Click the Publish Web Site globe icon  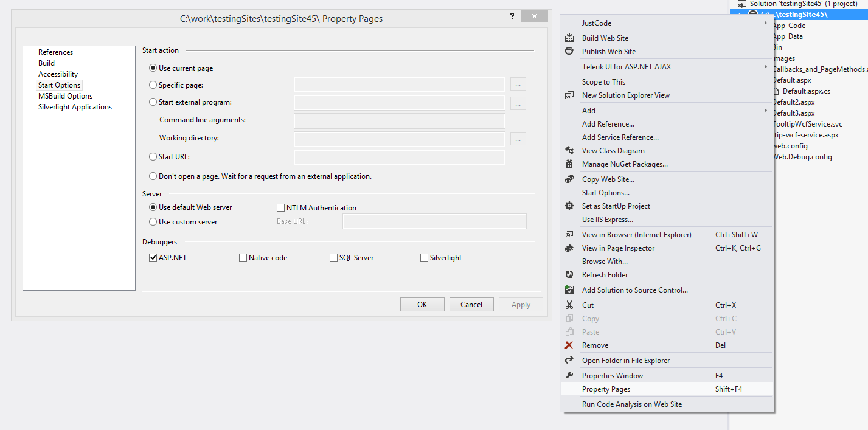[569, 51]
